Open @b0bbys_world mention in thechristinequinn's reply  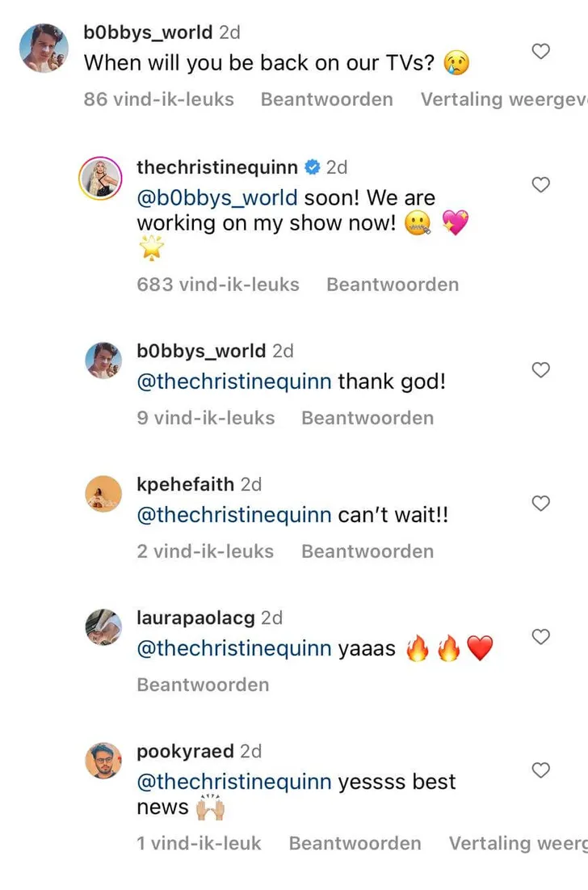point(217,198)
